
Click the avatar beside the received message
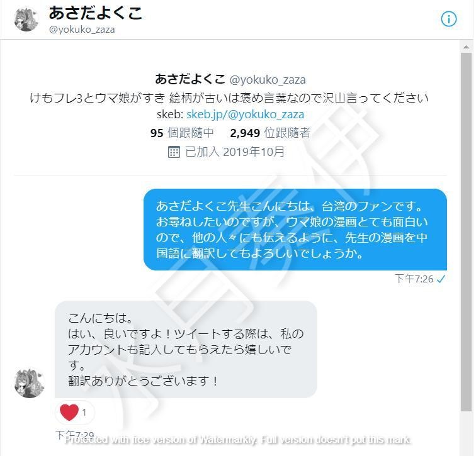(x=30, y=383)
